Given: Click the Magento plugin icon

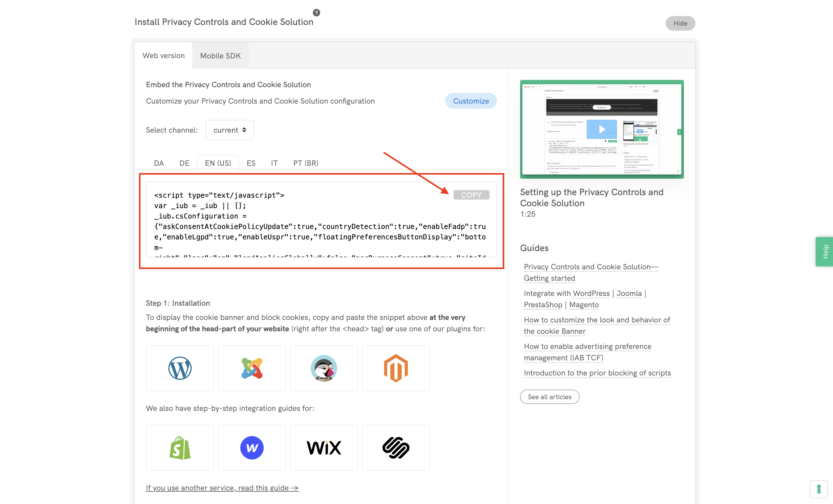Looking at the screenshot, I should pos(396,368).
